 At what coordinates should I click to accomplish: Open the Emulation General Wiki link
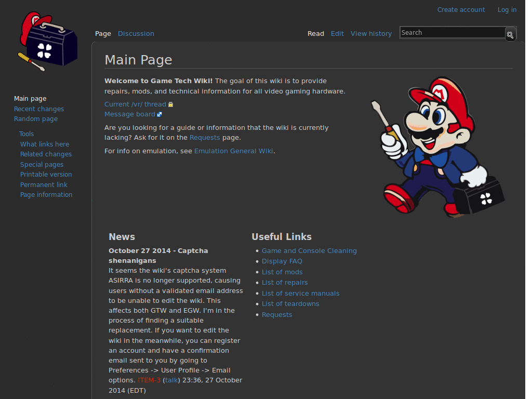tap(233, 151)
